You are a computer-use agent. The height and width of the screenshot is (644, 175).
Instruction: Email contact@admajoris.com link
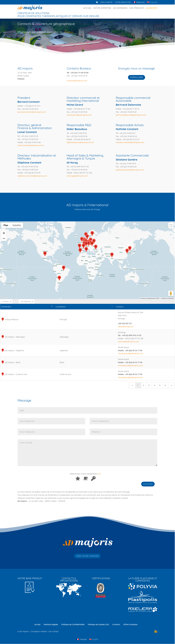(77, 81)
